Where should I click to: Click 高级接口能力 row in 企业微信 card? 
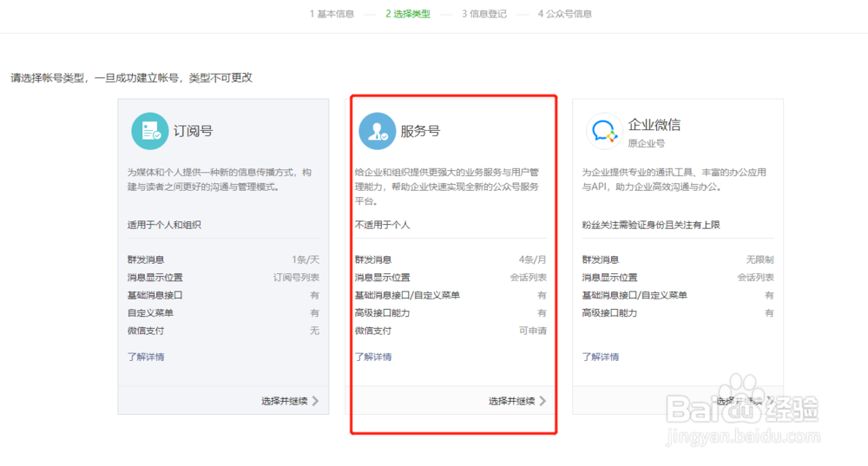point(678,312)
